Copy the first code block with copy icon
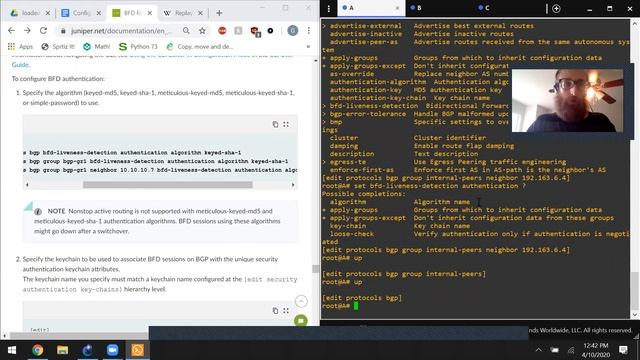Image resolution: width=640 pixels, height=360 pixels. point(275,124)
